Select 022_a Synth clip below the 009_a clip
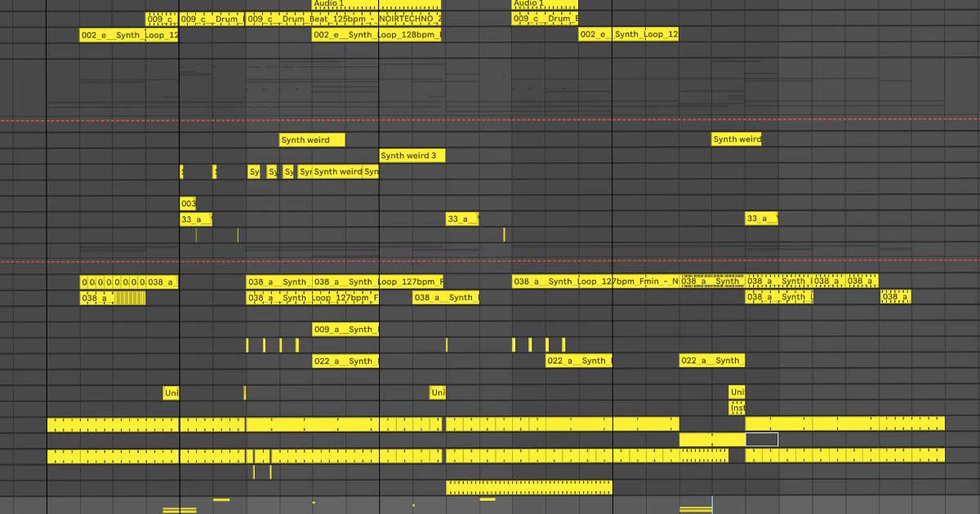980x514 pixels. point(345,361)
